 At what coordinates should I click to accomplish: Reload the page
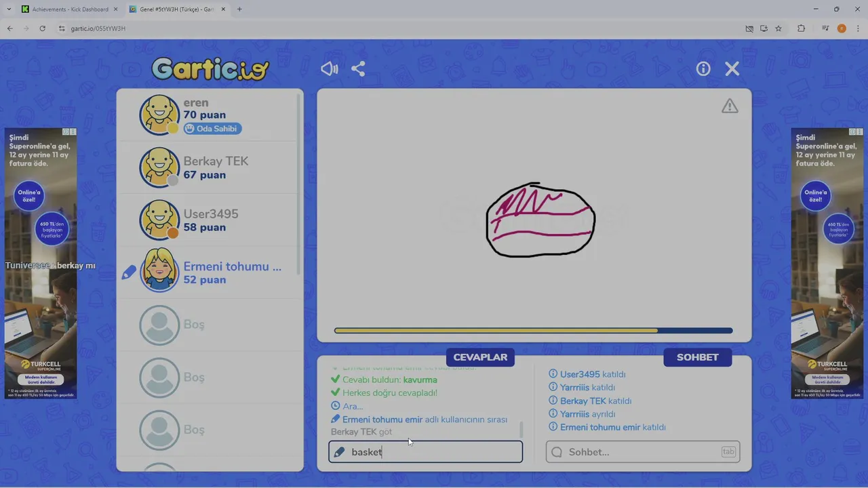[x=42, y=28]
